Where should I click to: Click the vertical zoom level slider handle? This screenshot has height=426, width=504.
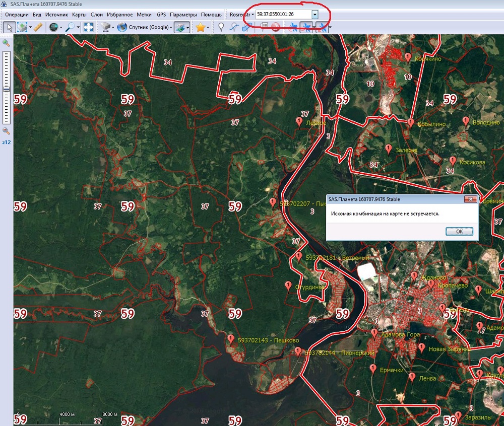pos(6,89)
